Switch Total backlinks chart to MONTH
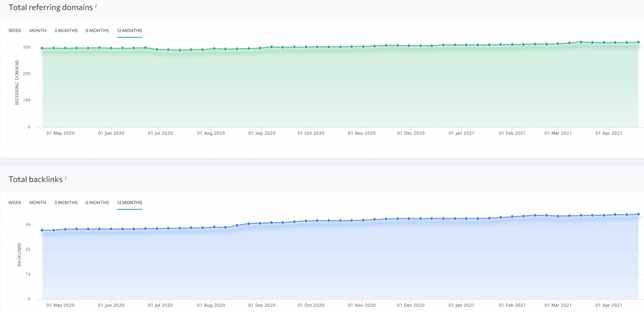 (38, 203)
